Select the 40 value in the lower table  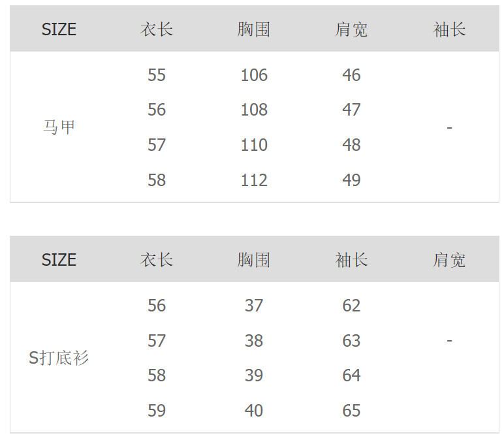coord(254,411)
